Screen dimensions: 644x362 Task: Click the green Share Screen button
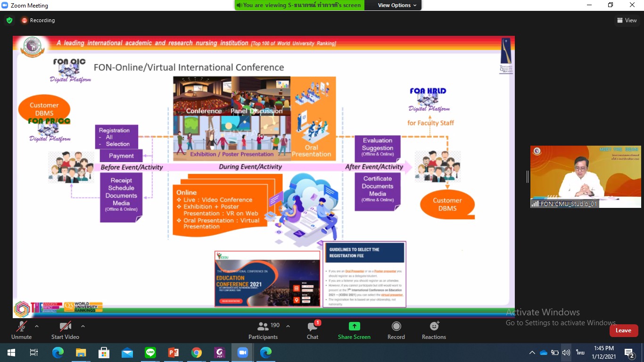(x=354, y=330)
